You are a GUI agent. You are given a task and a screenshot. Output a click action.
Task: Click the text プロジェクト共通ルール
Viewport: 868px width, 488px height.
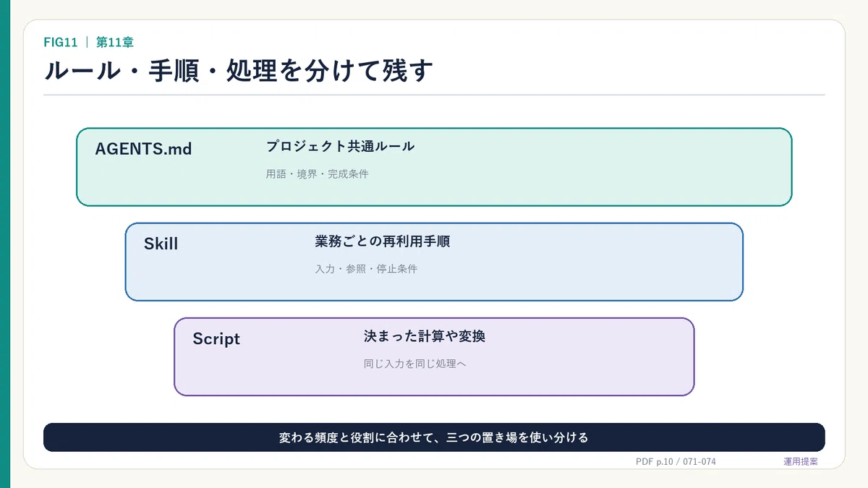pyautogui.click(x=340, y=146)
